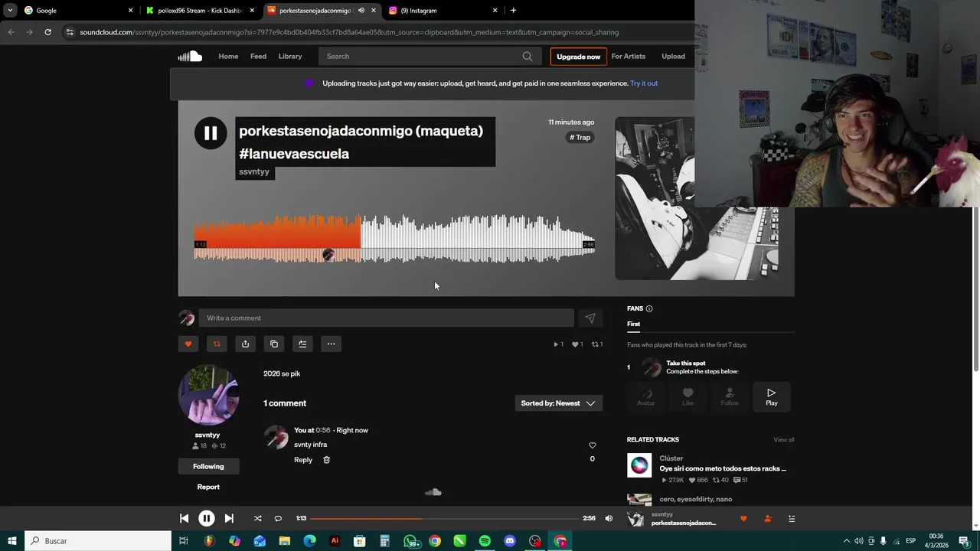Screen dimensions: 980x551
Task: Click the Upgrade now button
Action: pyautogui.click(x=578, y=57)
